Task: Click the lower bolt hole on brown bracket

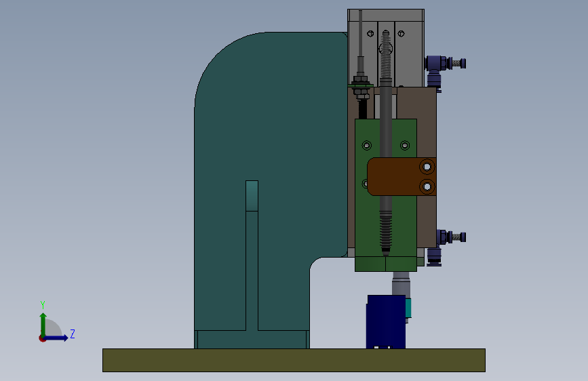Action: tap(427, 186)
